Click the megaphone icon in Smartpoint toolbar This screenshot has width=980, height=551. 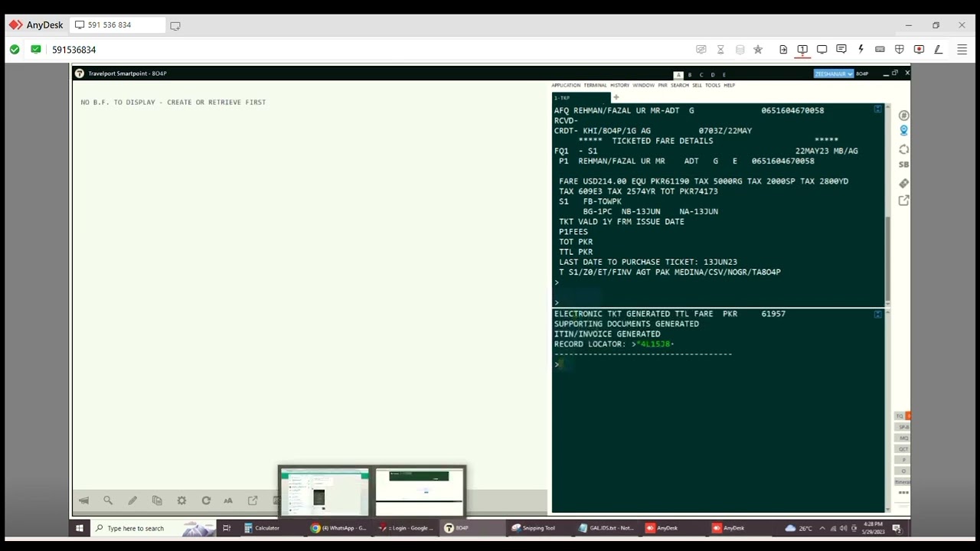click(x=84, y=500)
